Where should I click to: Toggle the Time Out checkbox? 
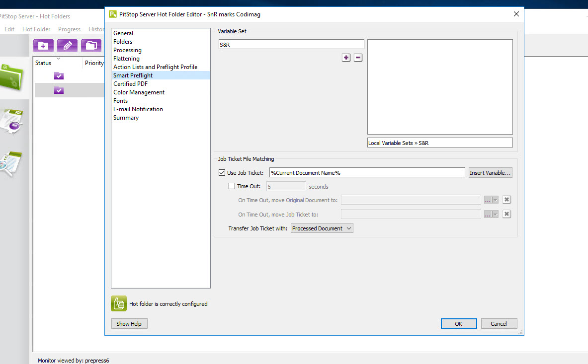[232, 186]
